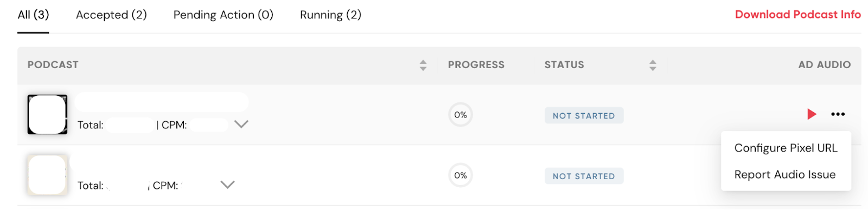The width and height of the screenshot is (868, 210).
Task: Expand the second podcast's details chevron
Action: point(228,185)
